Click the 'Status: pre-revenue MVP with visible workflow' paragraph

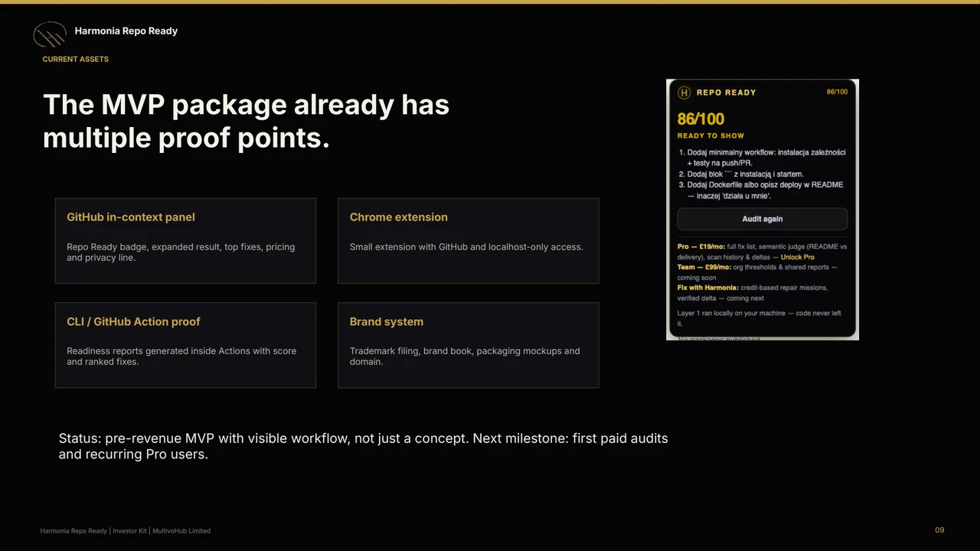[364, 446]
